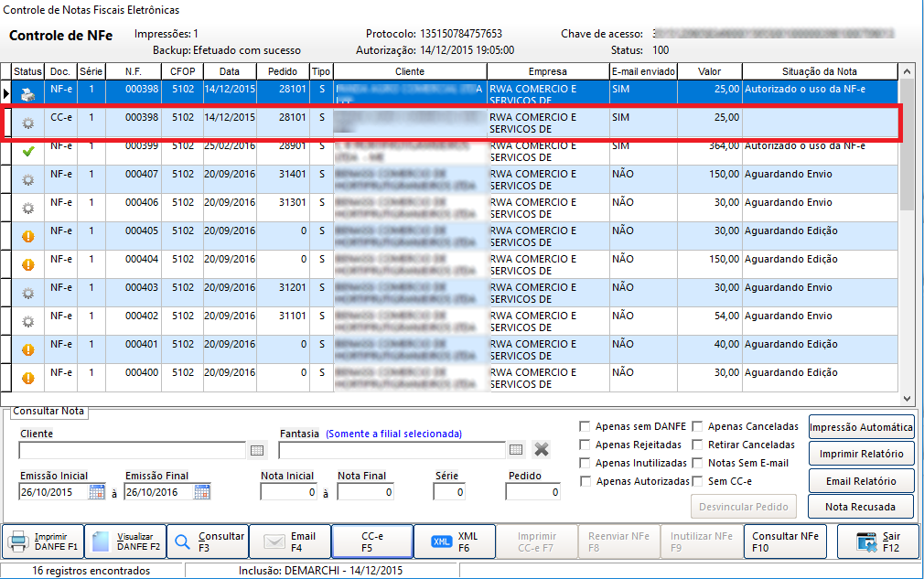This screenshot has height=579, width=924.
Task: Sort by Situação da Nota column header
Action: pos(820,71)
